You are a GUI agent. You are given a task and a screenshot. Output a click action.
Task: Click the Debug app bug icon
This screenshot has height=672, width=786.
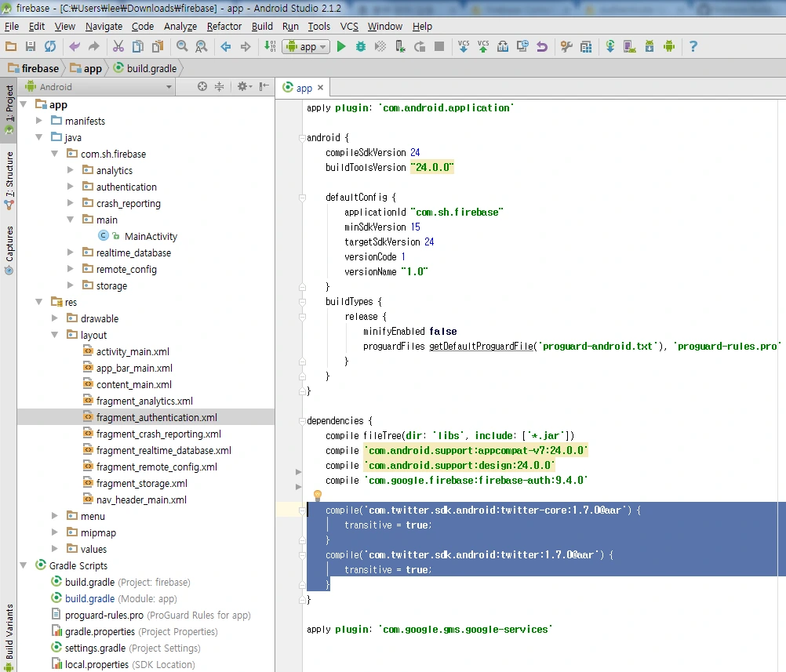361,47
